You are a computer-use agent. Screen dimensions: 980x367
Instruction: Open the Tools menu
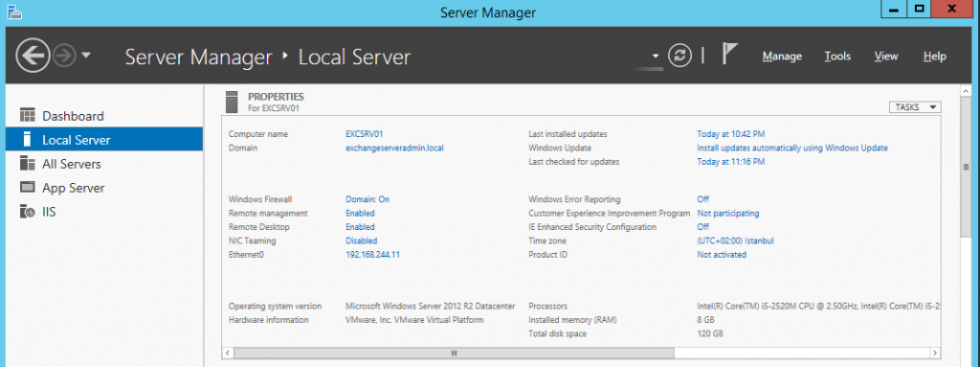(x=837, y=57)
